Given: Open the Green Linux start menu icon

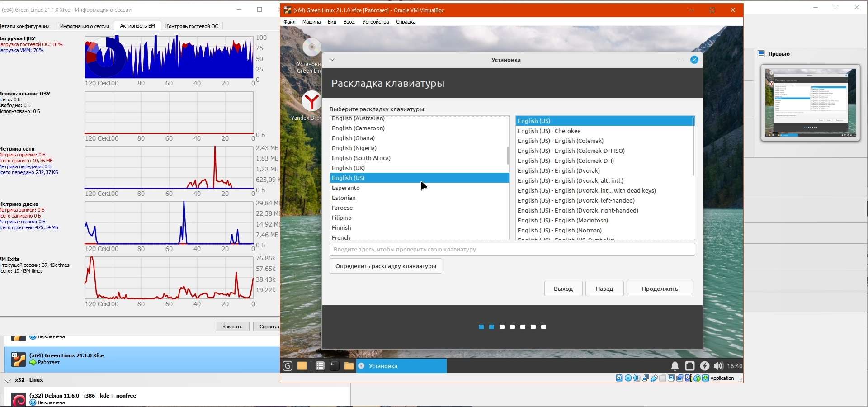Looking at the screenshot, I should point(288,366).
